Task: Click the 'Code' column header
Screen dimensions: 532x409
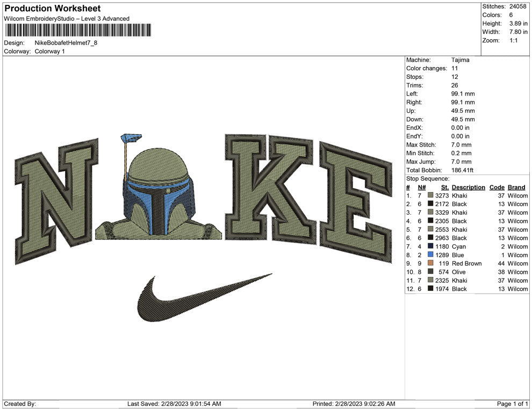Action: pos(497,187)
